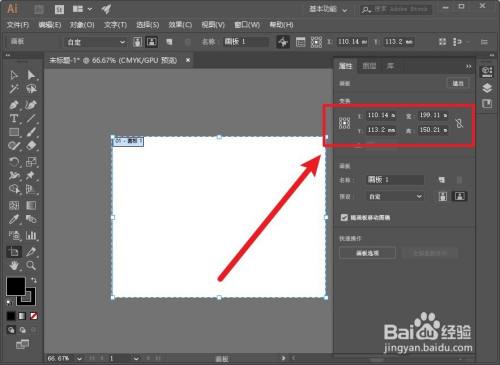Enable Draw Normal mode

click(x=11, y=330)
